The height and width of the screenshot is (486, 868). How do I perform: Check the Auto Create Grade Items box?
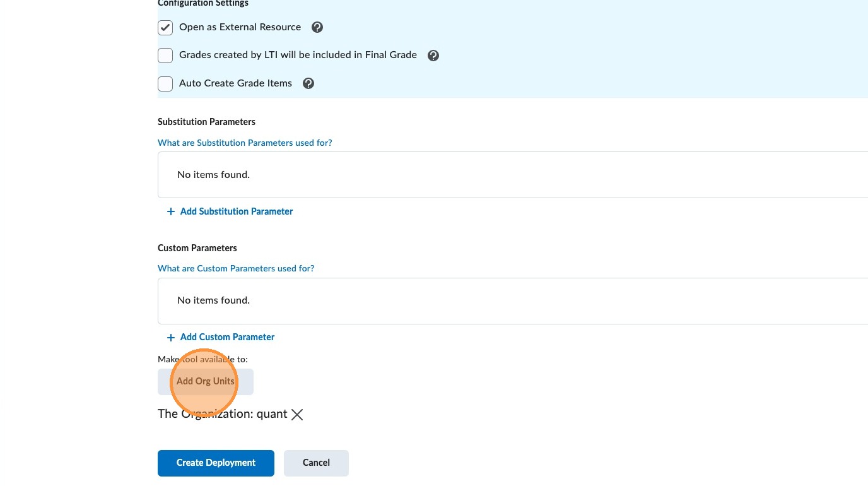165,83
